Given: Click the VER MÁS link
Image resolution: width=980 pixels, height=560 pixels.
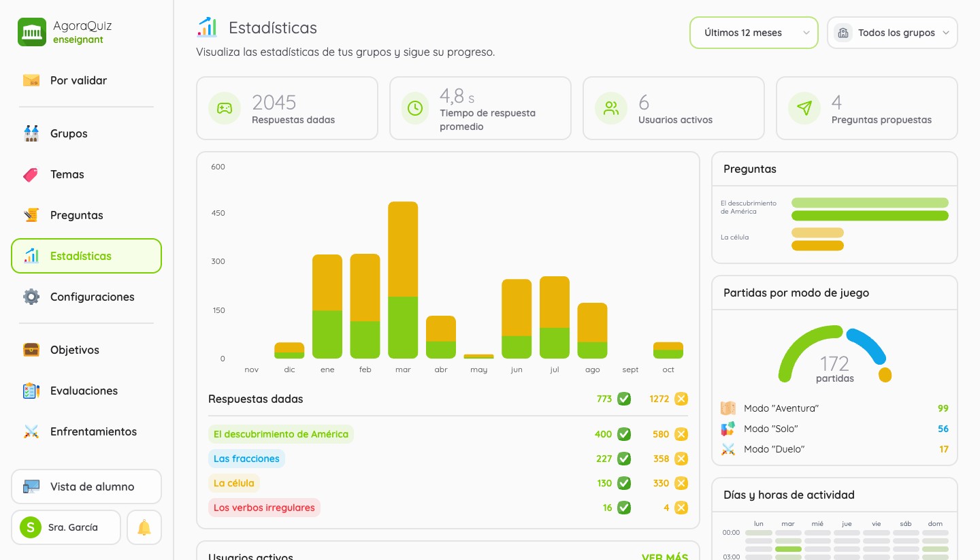Looking at the screenshot, I should click(x=665, y=557).
